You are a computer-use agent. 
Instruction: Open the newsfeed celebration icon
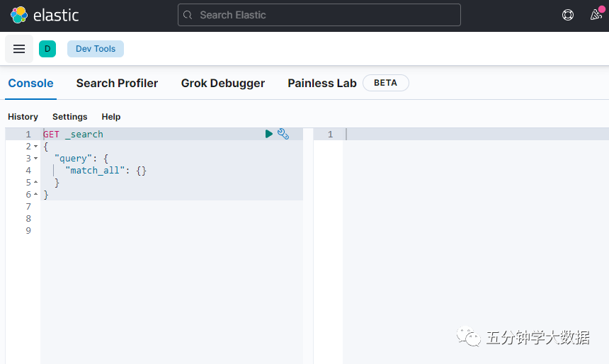point(596,15)
